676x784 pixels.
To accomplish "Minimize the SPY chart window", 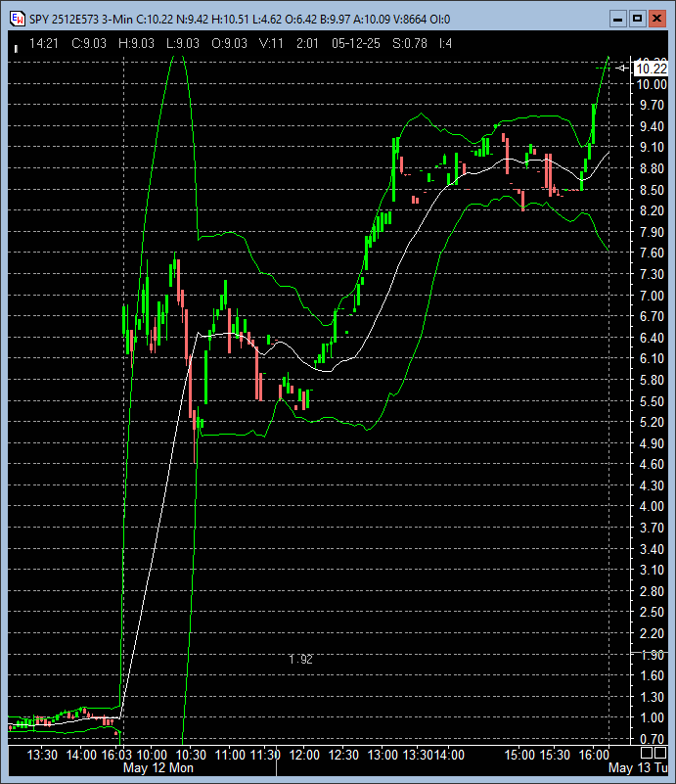I will click(x=617, y=19).
